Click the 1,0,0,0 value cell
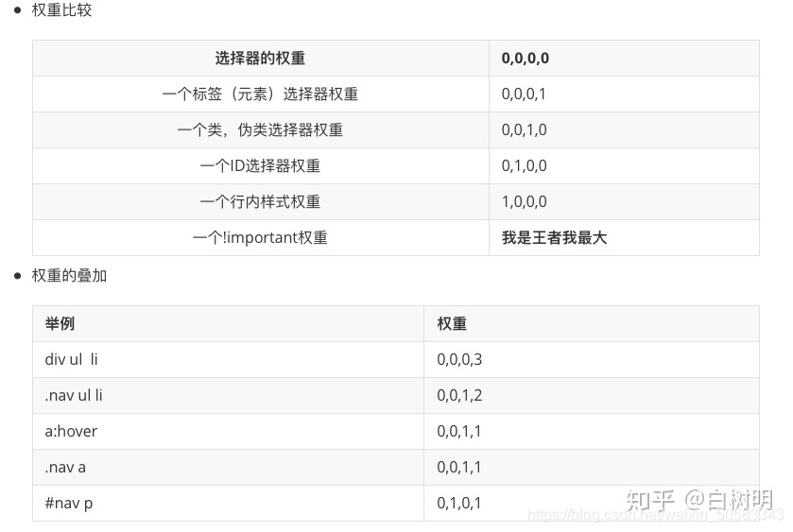793x532 pixels. (624, 202)
